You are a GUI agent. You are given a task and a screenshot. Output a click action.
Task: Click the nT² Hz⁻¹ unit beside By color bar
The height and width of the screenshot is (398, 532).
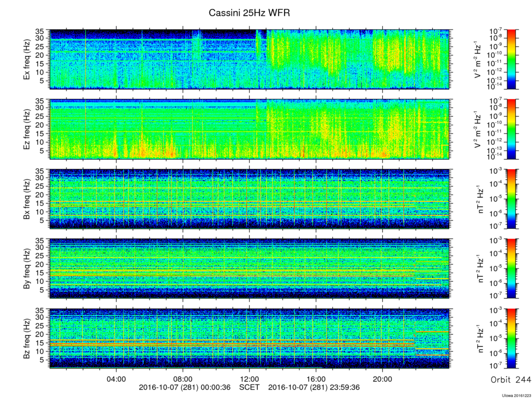[x=480, y=269]
